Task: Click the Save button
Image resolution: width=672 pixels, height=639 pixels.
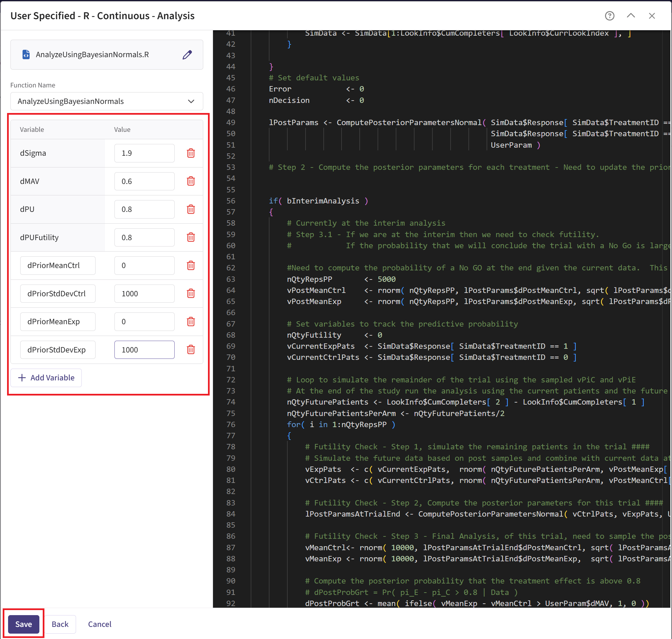Action: (x=24, y=624)
